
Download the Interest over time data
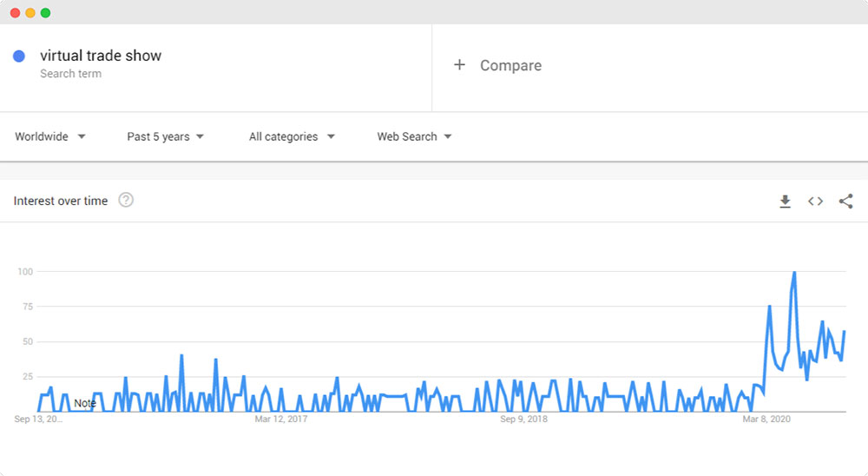(785, 202)
